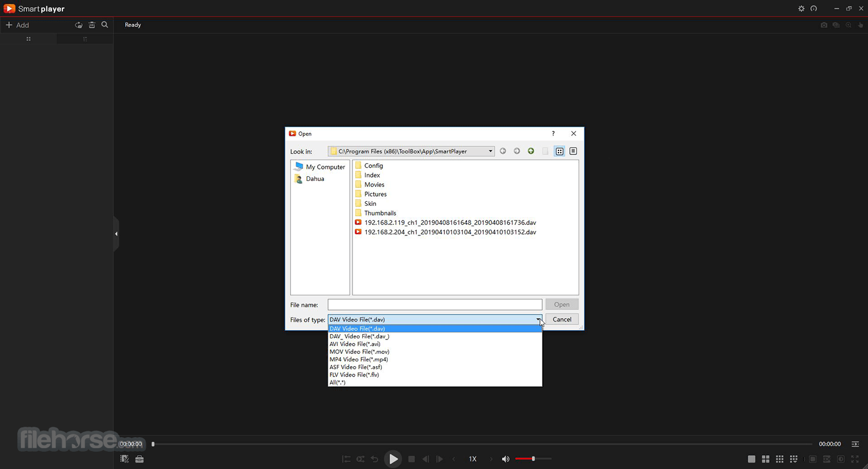
Task: Collapse the Files of type dropdown
Action: [x=538, y=319]
